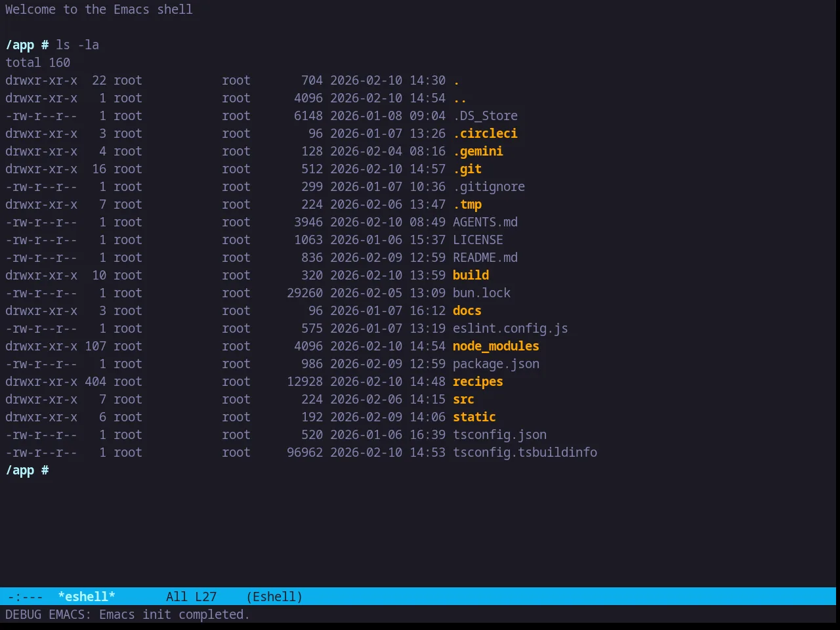Click the bun.lock file name
Image resolution: width=840 pixels, height=630 pixels.
pos(482,293)
